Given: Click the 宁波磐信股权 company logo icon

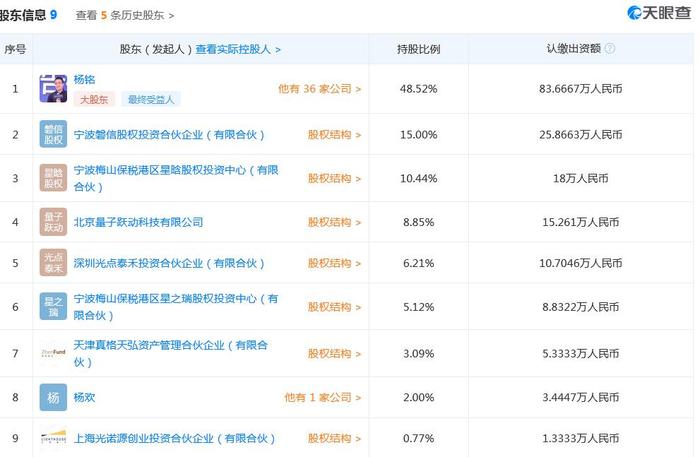Looking at the screenshot, I should [53, 134].
